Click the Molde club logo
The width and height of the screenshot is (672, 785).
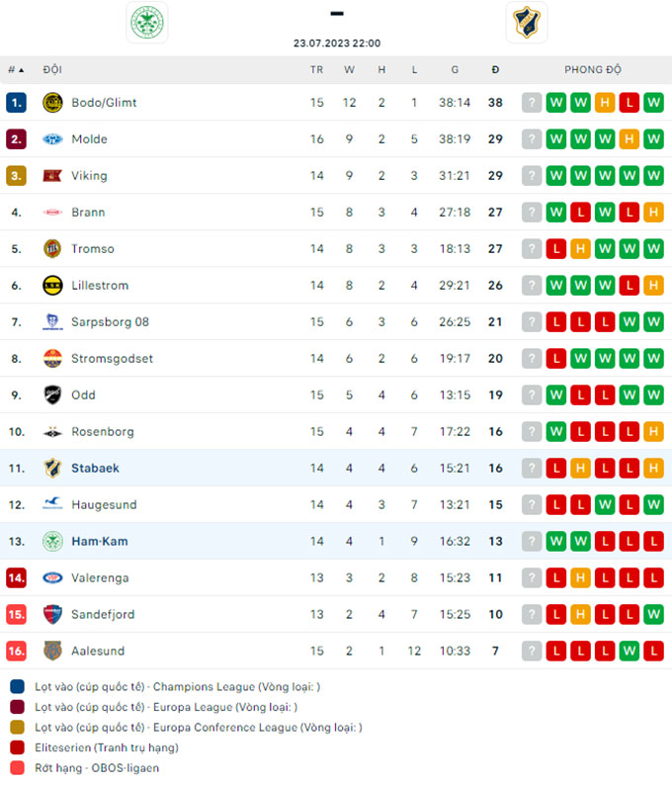click(x=52, y=139)
